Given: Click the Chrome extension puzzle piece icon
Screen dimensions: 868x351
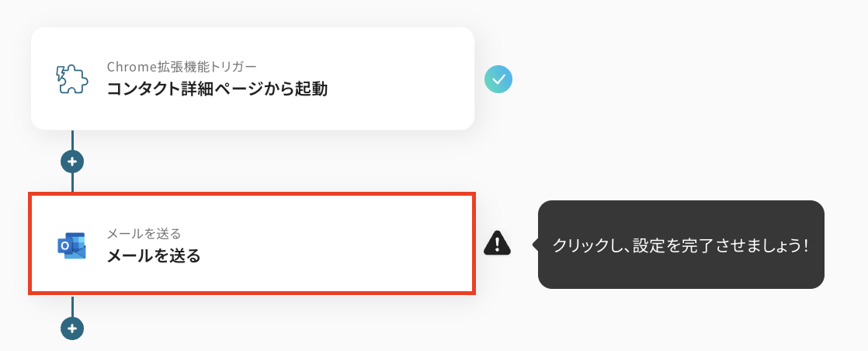Looking at the screenshot, I should coord(73,79).
